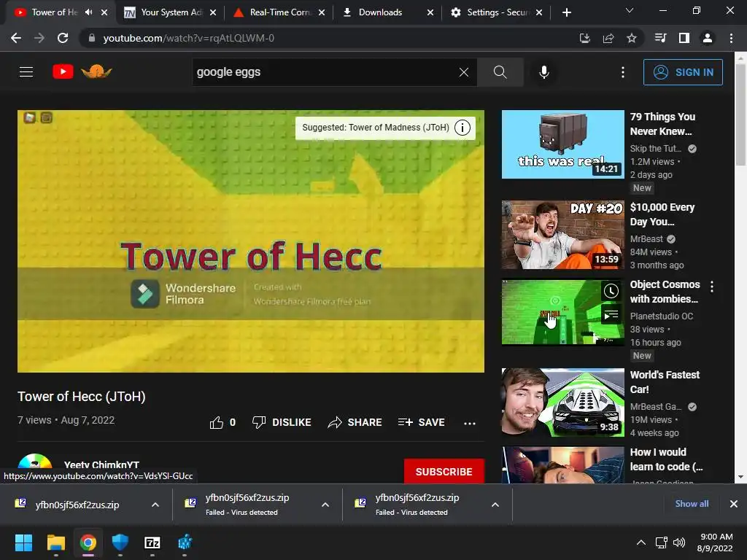Open first yfbn0sjf56xf2zus.zip download item

[76, 505]
